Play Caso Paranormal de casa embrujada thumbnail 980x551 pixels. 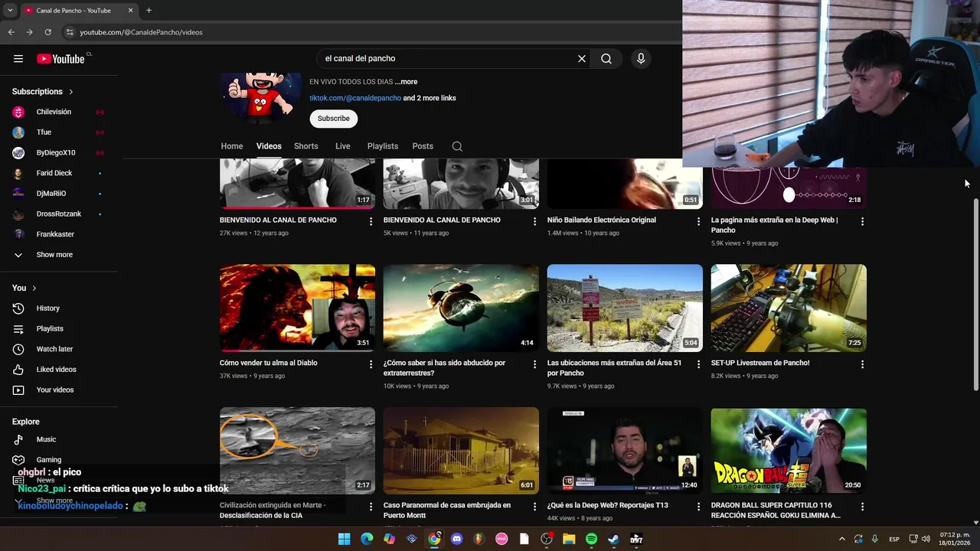coord(461,451)
